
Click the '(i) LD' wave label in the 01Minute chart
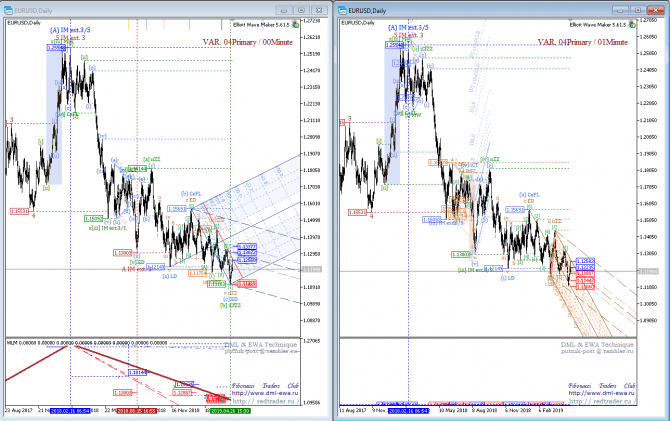(x=508, y=278)
